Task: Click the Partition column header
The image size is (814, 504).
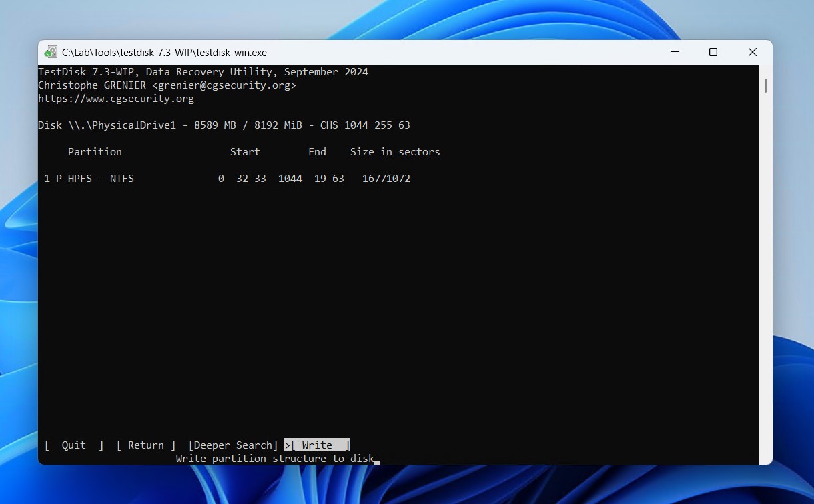Action: click(95, 152)
